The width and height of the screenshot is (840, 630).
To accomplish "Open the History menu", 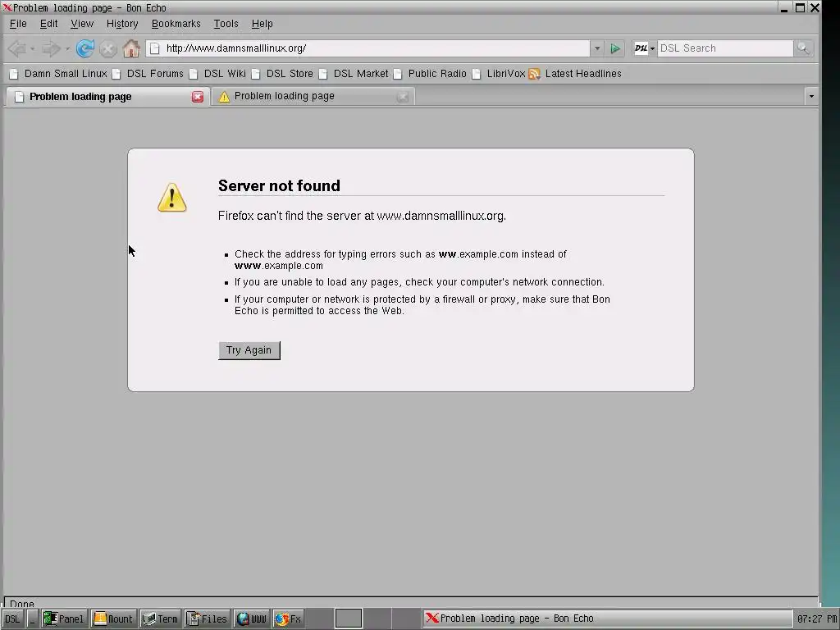I will pos(122,24).
